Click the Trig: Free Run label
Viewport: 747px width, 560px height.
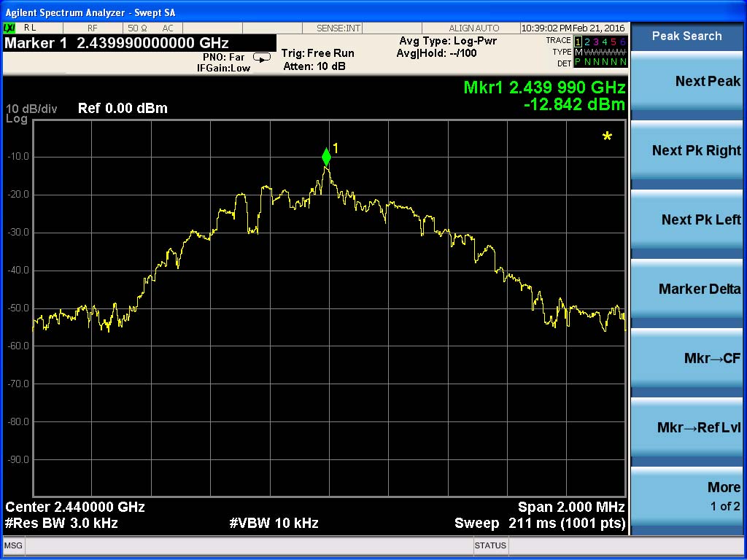(318, 53)
